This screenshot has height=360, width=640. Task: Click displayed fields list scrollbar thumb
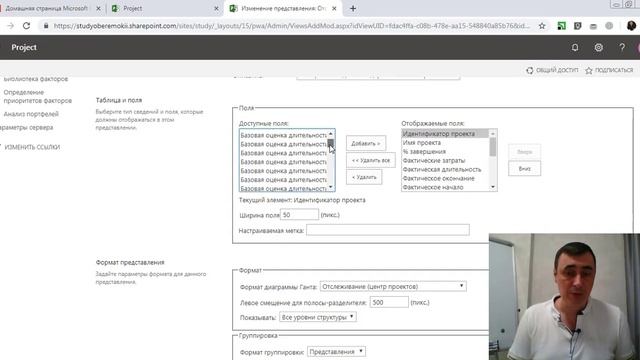coord(493,147)
